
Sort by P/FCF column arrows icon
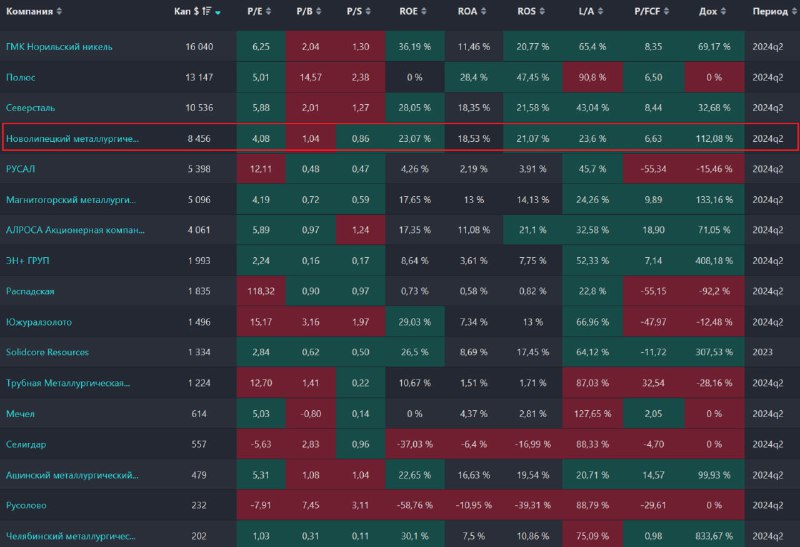665,11
